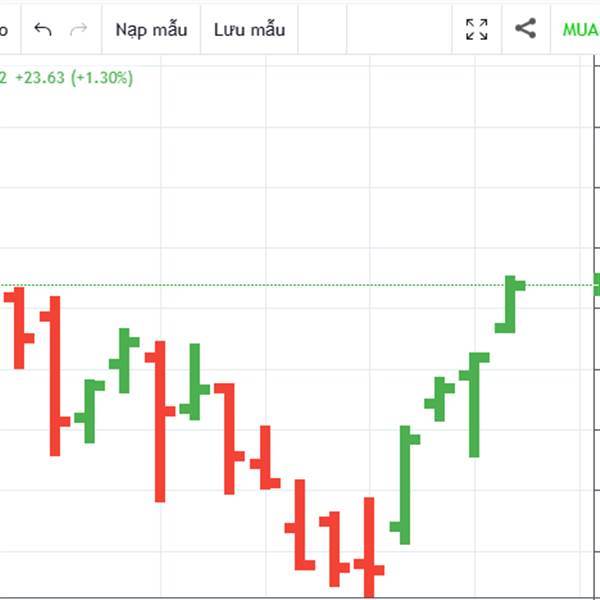The height and width of the screenshot is (600, 600).
Task: Select the rightmost green price bar
Action: tap(510, 304)
